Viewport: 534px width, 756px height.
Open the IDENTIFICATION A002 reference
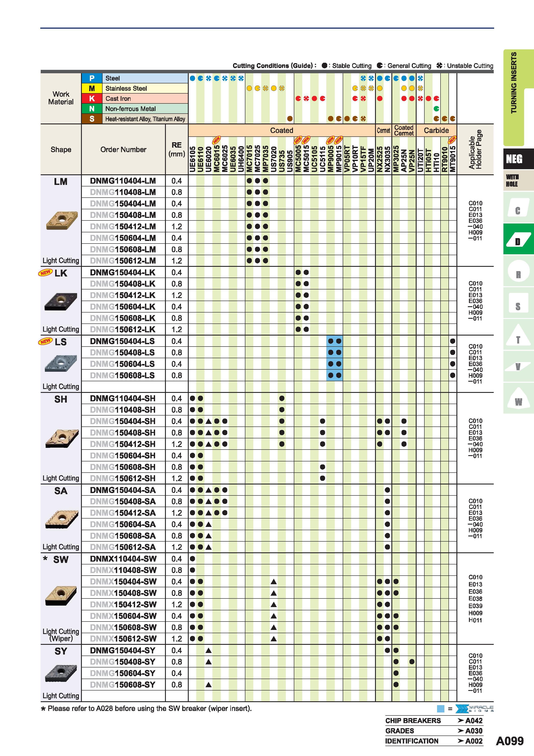coord(434,741)
